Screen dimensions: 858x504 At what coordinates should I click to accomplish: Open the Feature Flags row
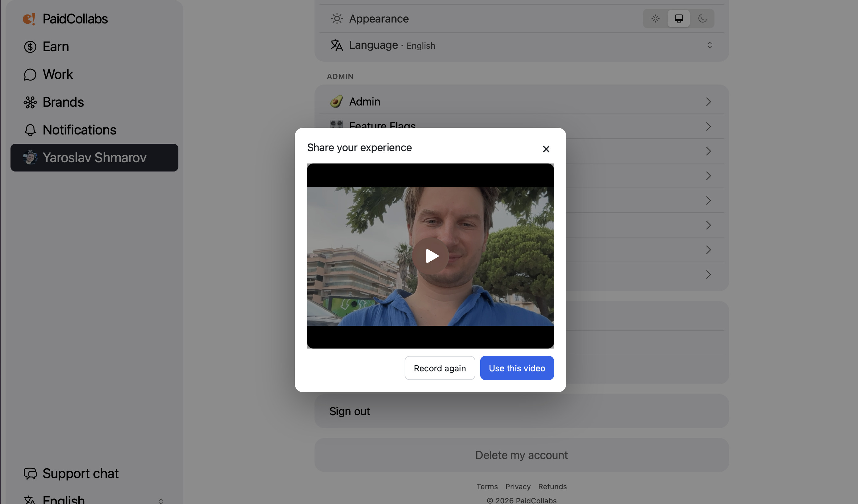coord(522,126)
